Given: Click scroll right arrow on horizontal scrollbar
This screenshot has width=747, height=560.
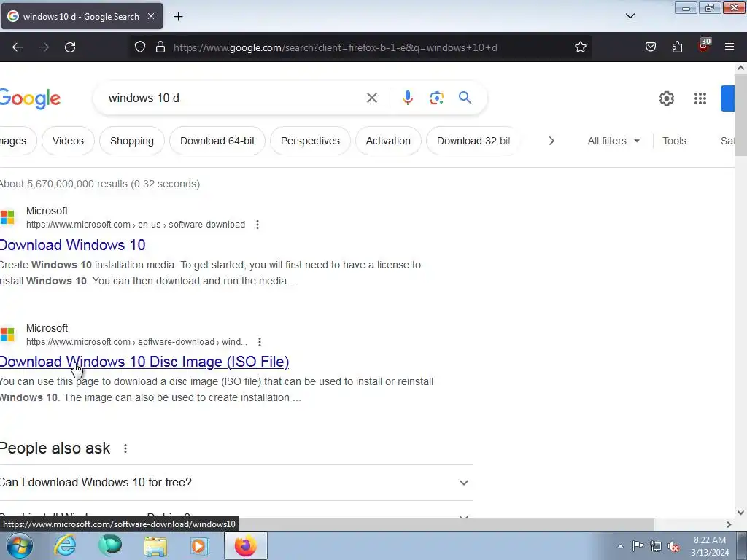Looking at the screenshot, I should coord(729,524).
